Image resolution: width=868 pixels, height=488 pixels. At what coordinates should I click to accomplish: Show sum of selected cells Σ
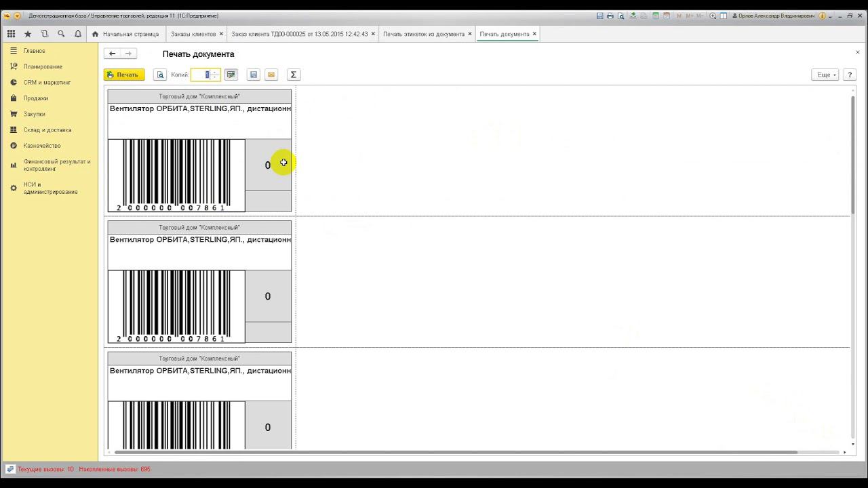[293, 75]
